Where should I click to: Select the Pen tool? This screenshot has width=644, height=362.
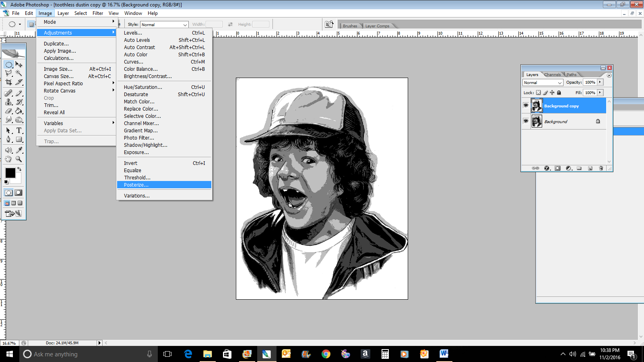(9, 139)
